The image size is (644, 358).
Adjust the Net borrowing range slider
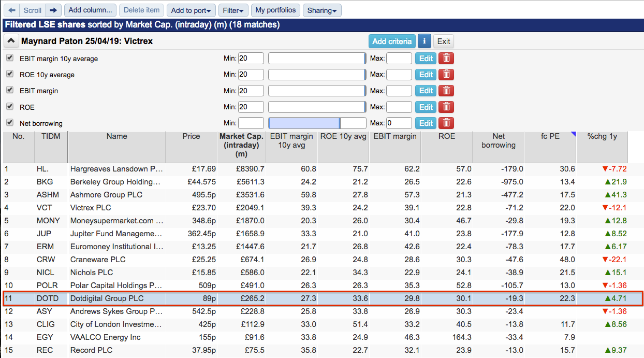[317, 123]
